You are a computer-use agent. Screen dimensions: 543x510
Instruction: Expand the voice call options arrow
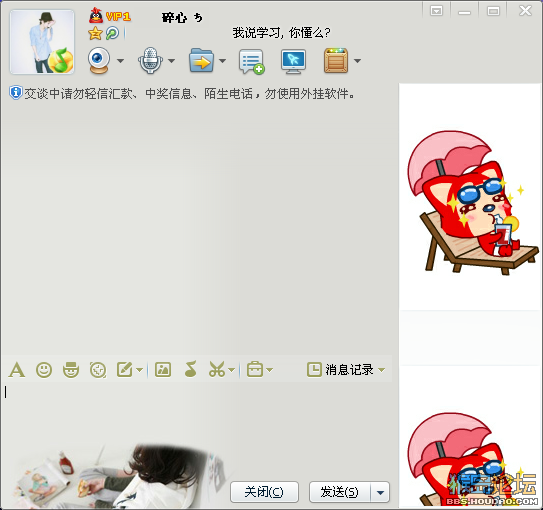click(171, 61)
